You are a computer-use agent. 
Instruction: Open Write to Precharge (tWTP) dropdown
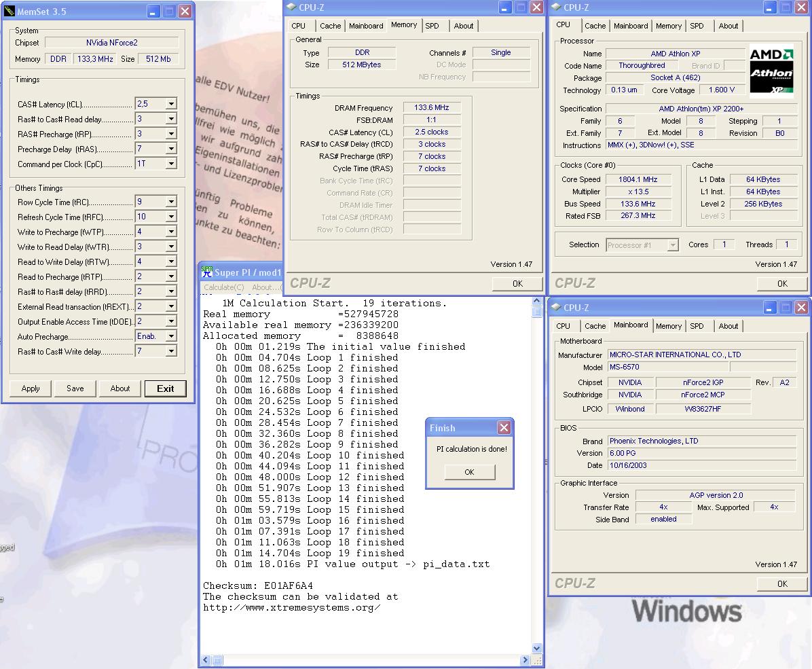click(x=171, y=232)
